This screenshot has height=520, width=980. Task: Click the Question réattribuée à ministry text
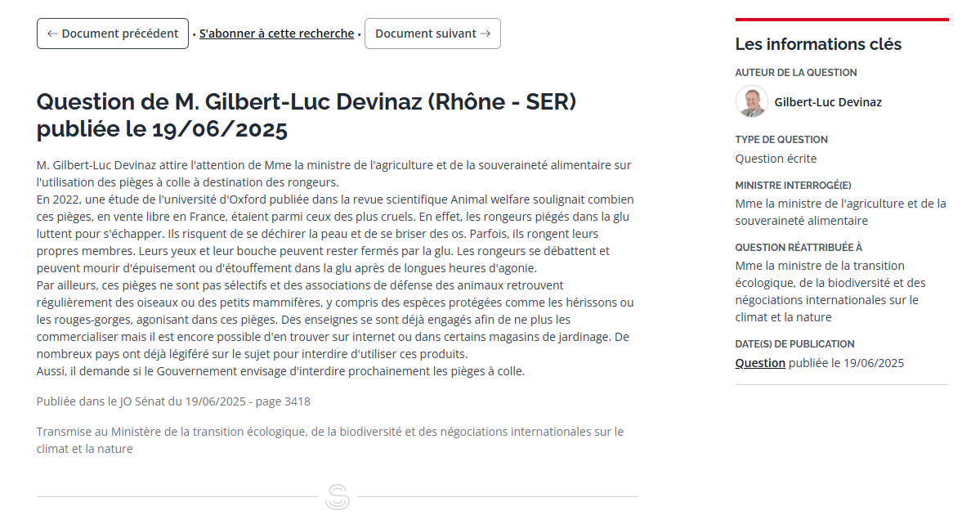click(830, 291)
